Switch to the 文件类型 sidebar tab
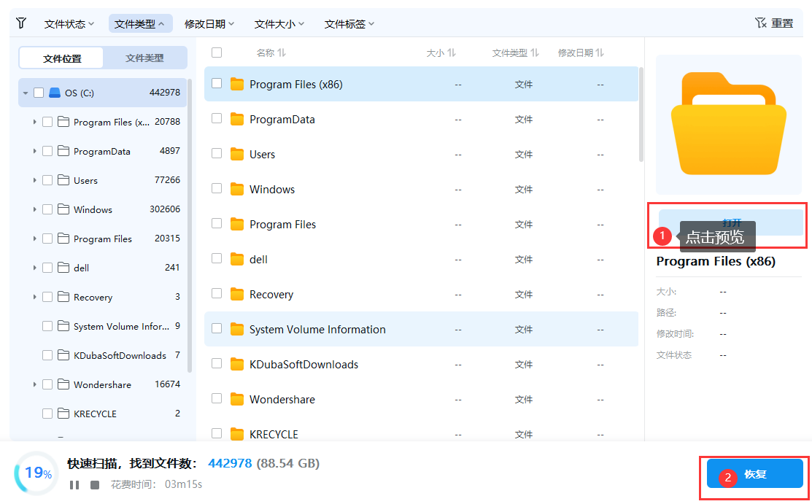Screen dimensions: 812x504 coord(144,58)
